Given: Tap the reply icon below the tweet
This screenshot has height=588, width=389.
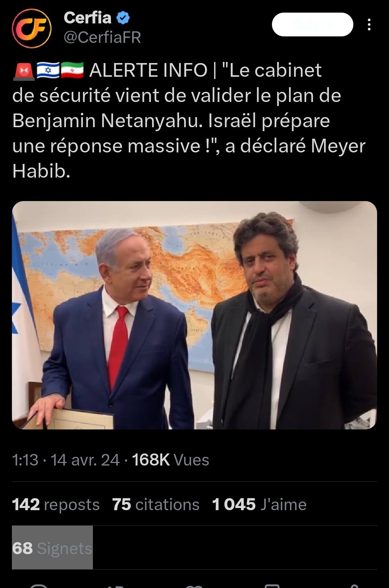Looking at the screenshot, I should pyautogui.click(x=38, y=586).
